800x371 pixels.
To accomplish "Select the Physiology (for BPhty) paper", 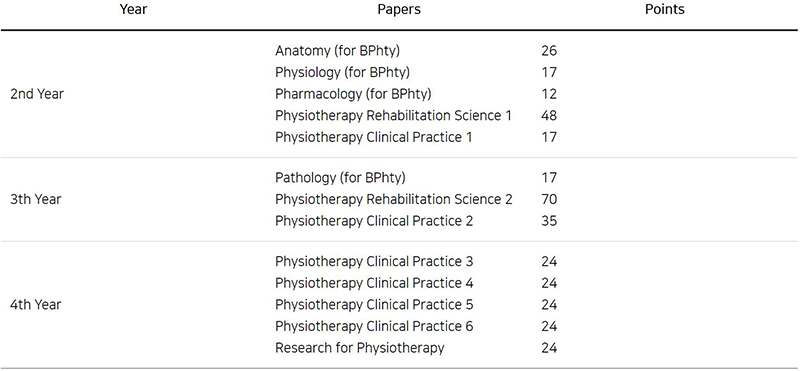I will pyautogui.click(x=342, y=72).
